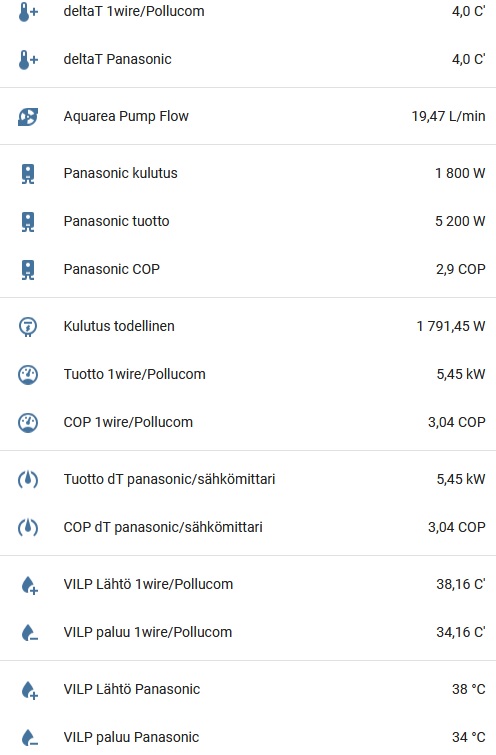This screenshot has width=496, height=755.
Task: Click the 38,16 C' supply temperature value
Action: click(x=461, y=584)
